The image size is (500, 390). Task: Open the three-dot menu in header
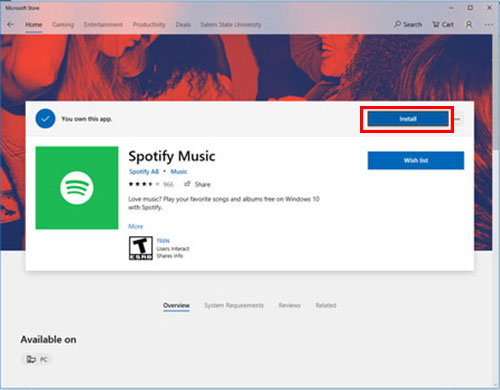point(489,24)
